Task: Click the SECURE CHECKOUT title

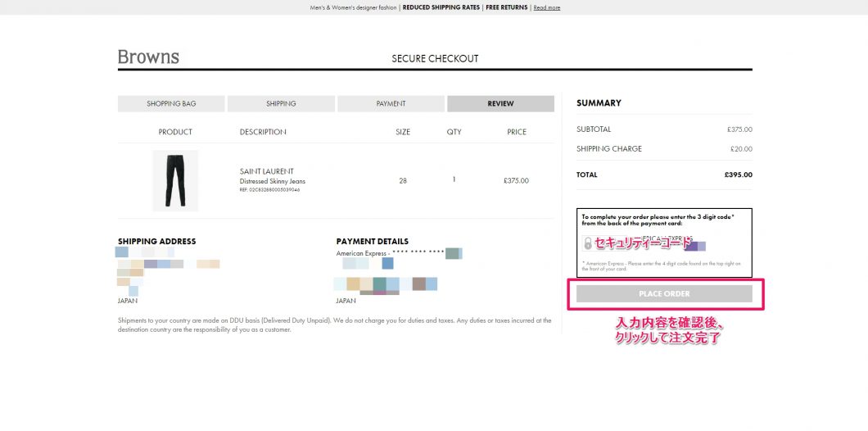Action: [x=435, y=59]
